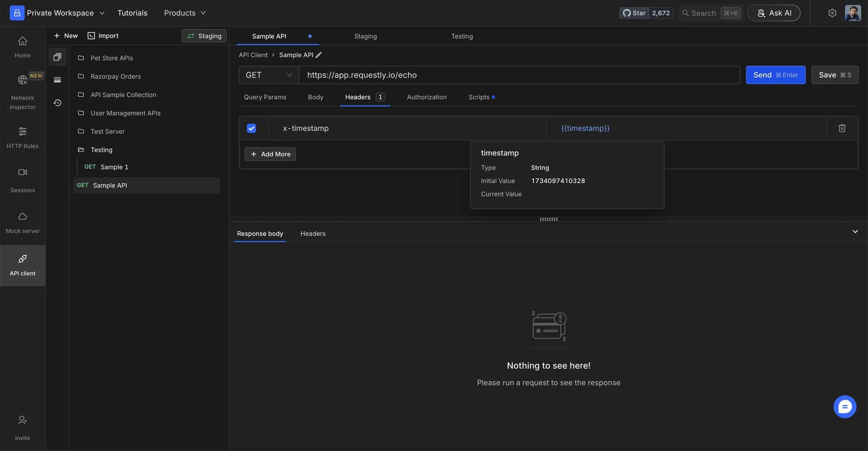868x451 pixels.
Task: Click the history clock icon
Action: (57, 103)
